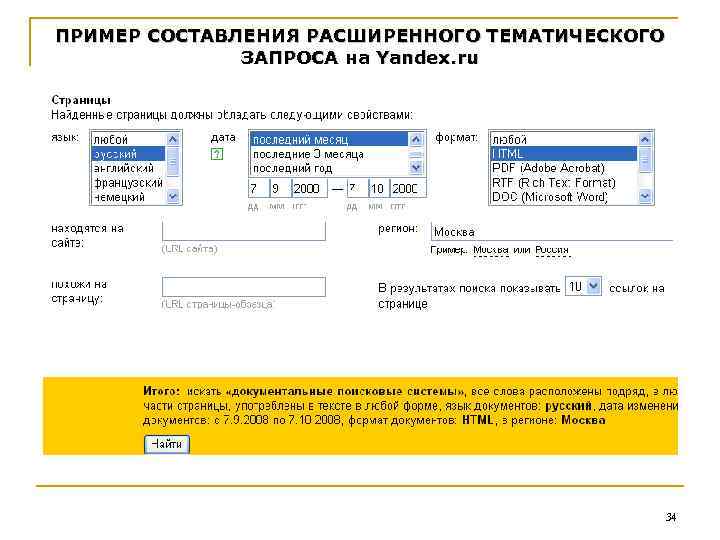This screenshot has height=540, width=720.
Task: Click the "находятся на сайте" URL input field
Action: coord(244,230)
